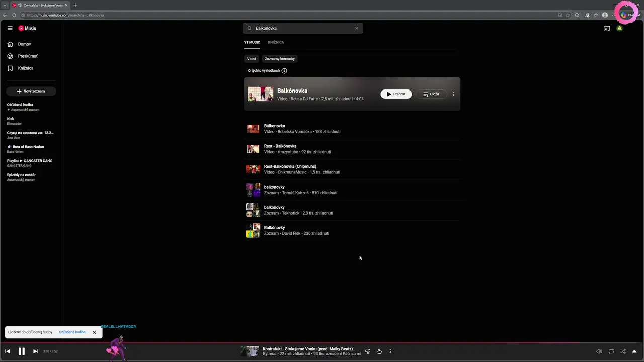The image size is (644, 362).
Task: Click thumbnail of Rest-Balkónovka (Chipmuns)
Action: tap(253, 169)
